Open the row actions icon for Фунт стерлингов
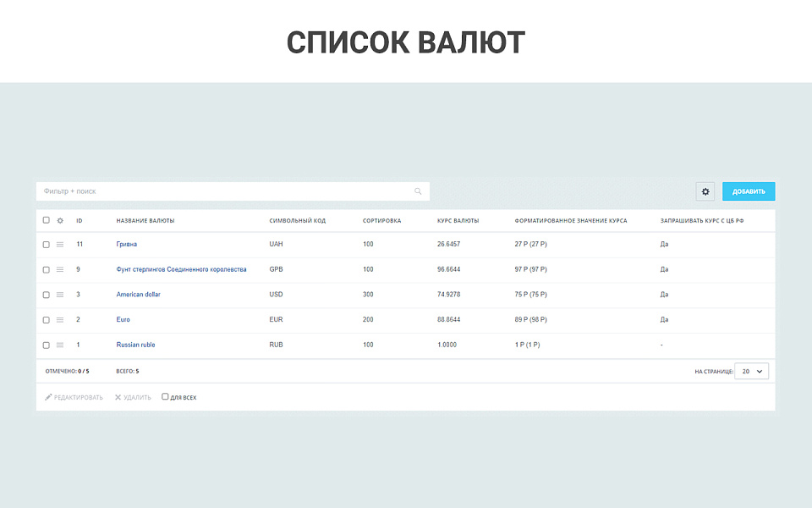812x508 pixels. click(59, 269)
